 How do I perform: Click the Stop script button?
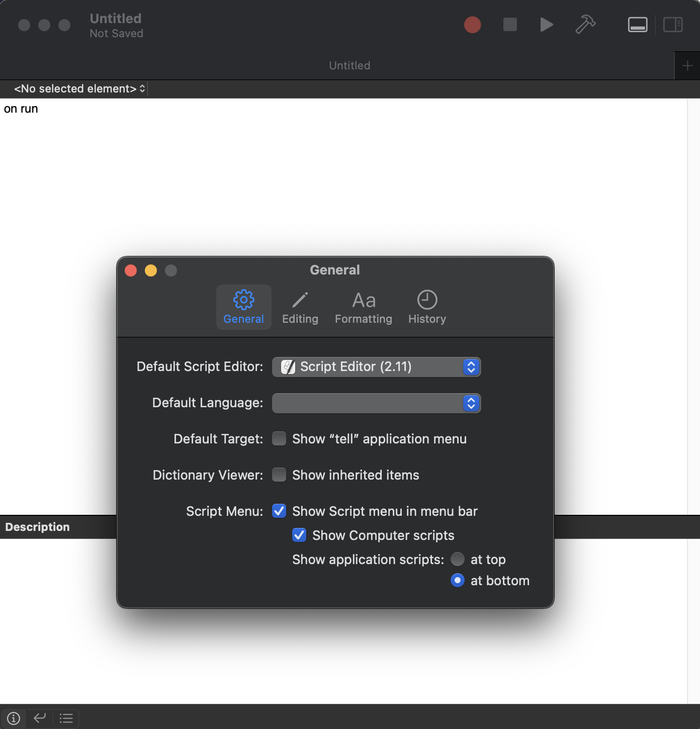click(x=510, y=25)
